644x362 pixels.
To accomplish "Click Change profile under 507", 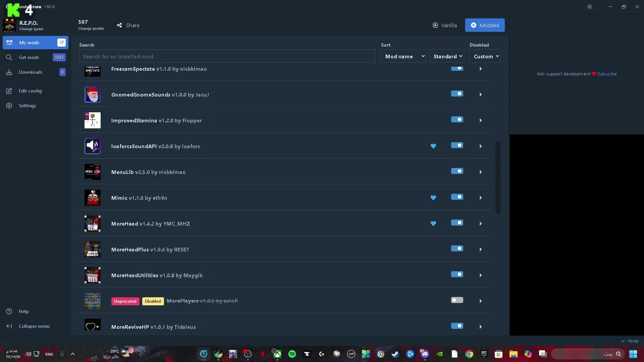I will [91, 29].
